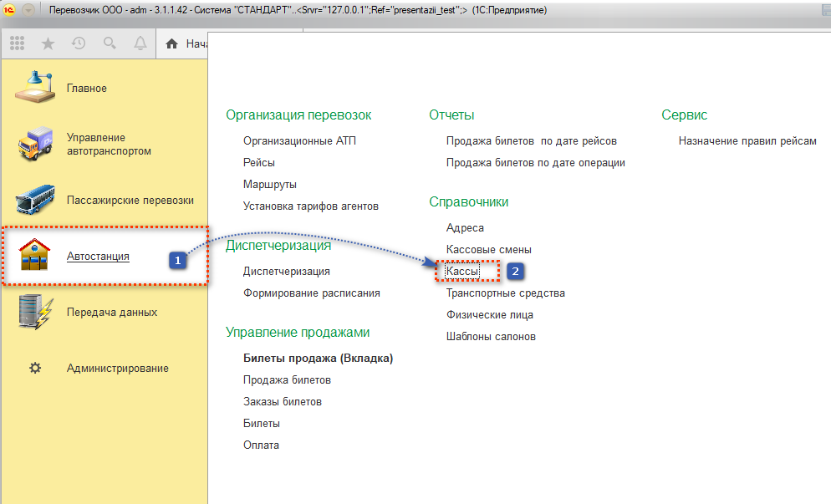The height and width of the screenshot is (504, 831).
Task: Open Шаблоны салонов directory
Action: tap(491, 337)
